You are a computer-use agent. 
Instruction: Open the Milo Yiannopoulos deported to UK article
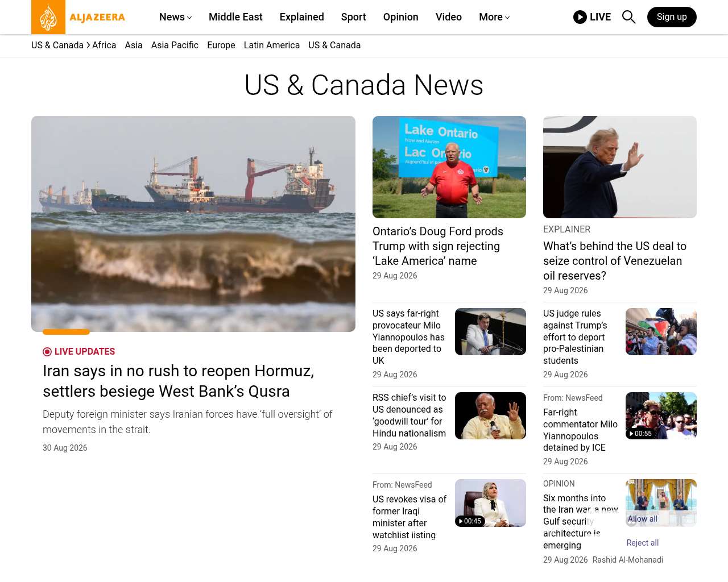[x=409, y=337]
